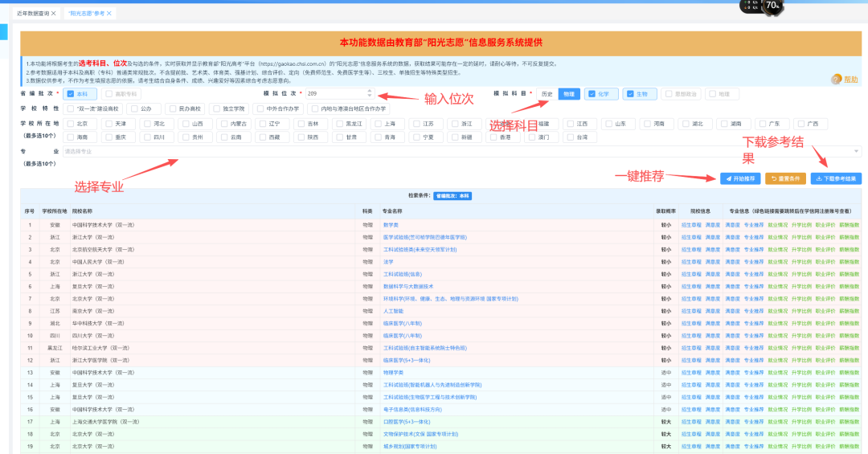Check the 北京 location checkbox

pos(71,124)
